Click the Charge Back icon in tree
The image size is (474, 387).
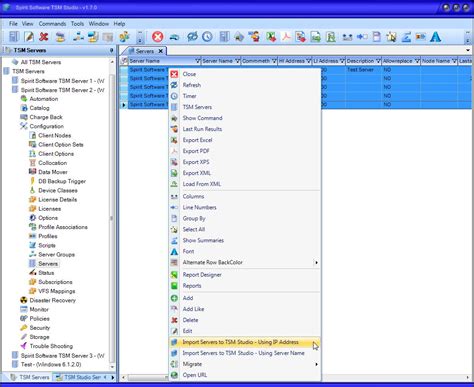click(x=24, y=117)
